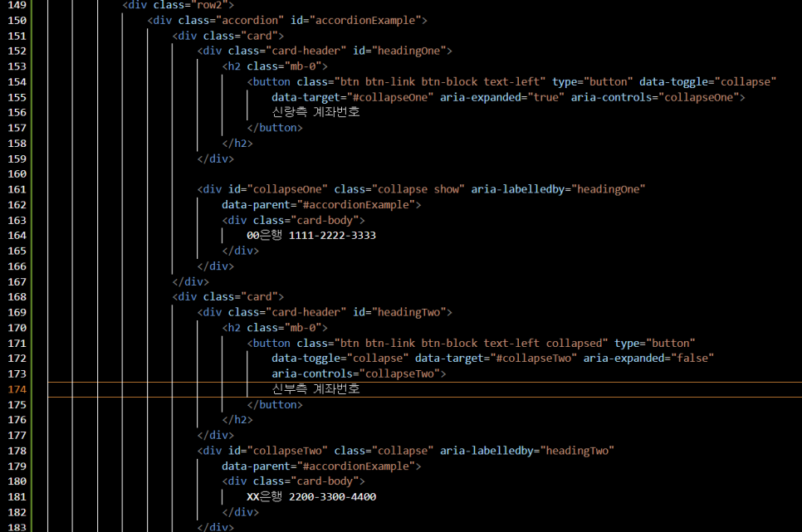802x532 pixels.
Task: Click line number 150 in the gutter
Action: pos(17,21)
